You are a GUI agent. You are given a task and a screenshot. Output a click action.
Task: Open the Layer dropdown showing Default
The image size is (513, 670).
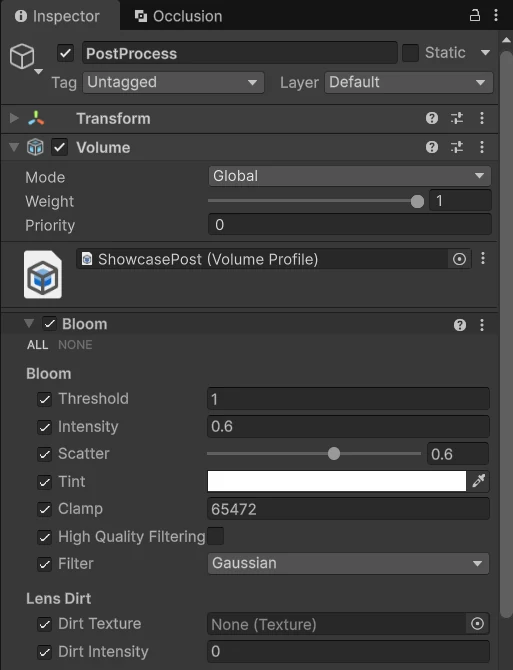[409, 82]
